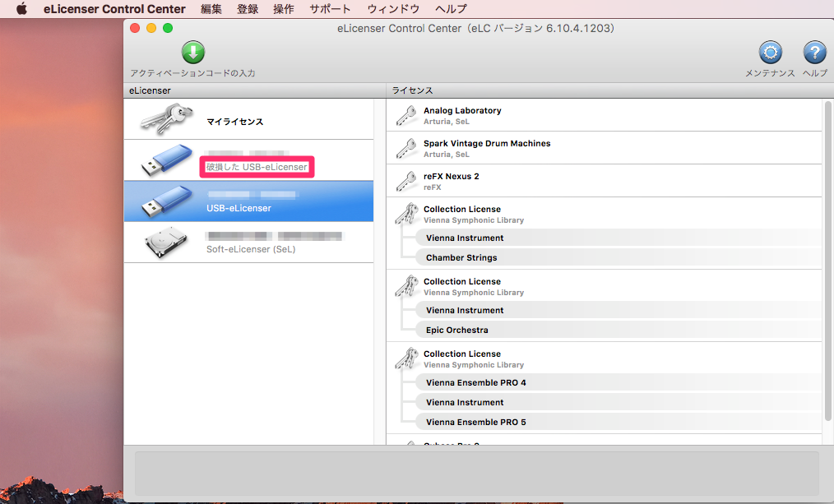The width and height of the screenshot is (834, 504).
Task: Click keys icon of Chamber Strings collection
Action: coord(407,214)
